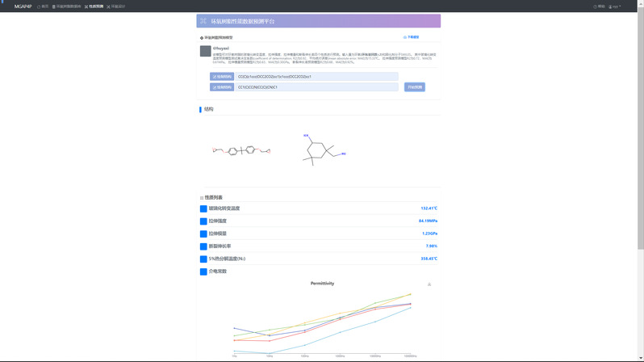Screen dimensions: 644x362
Task: Download the Permittivity chart via save icon
Action: [429, 284]
